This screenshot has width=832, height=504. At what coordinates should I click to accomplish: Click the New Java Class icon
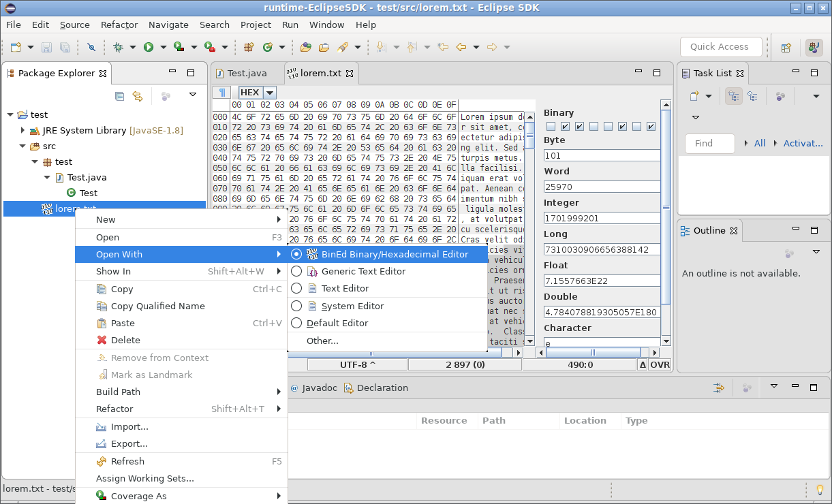[x=267, y=47]
